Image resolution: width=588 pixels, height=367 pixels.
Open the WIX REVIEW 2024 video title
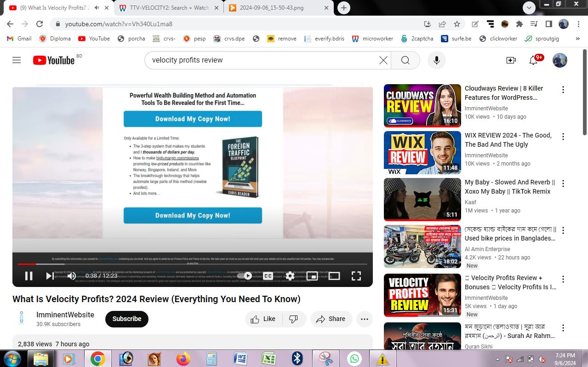tap(508, 140)
